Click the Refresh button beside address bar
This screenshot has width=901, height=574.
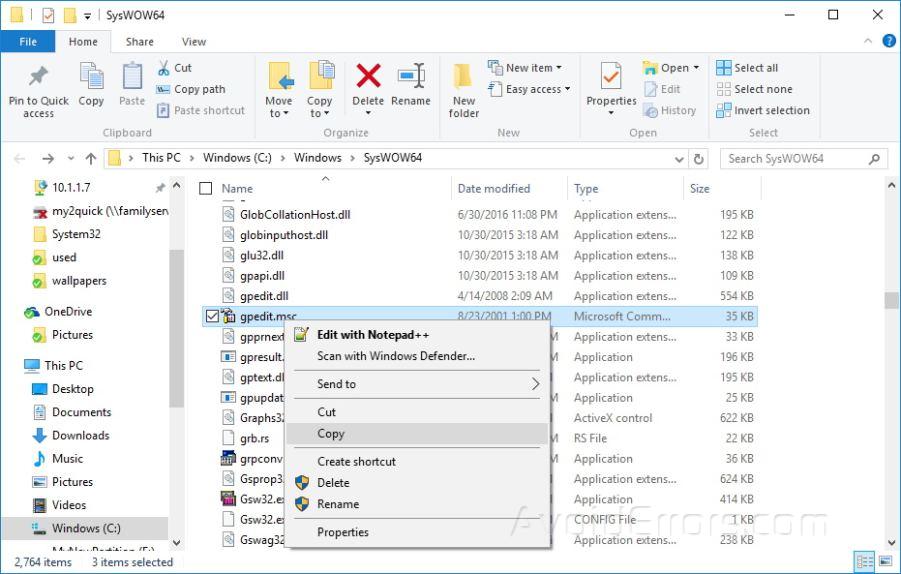700,159
